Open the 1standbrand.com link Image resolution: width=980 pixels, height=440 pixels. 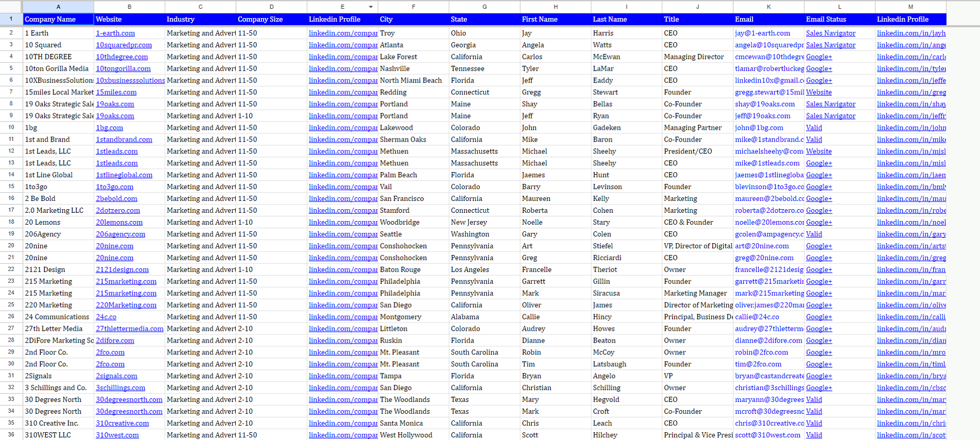(x=124, y=140)
